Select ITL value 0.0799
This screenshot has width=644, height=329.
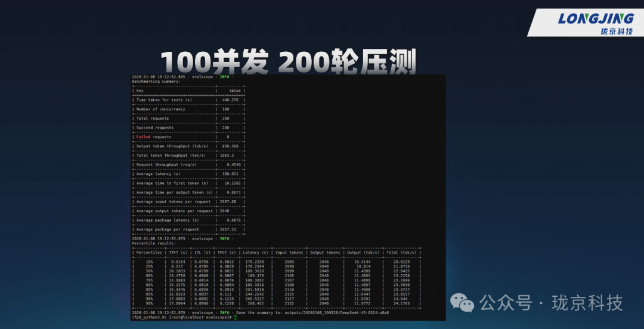[x=202, y=271]
